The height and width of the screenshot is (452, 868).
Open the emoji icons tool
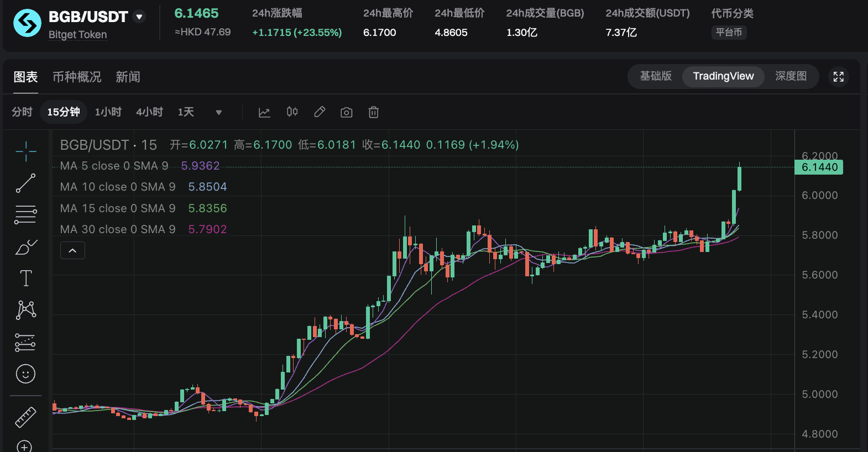(x=25, y=374)
